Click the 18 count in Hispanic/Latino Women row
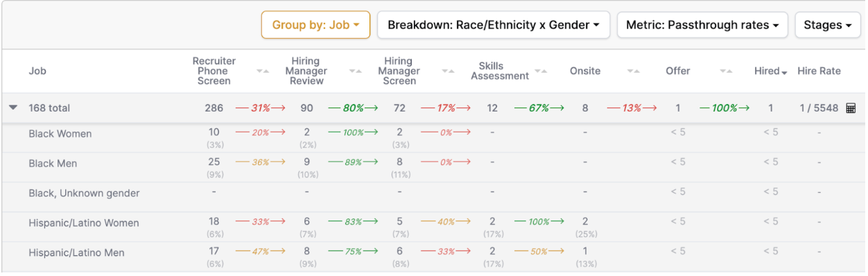Image resolution: width=868 pixels, height=276 pixels. (214, 221)
